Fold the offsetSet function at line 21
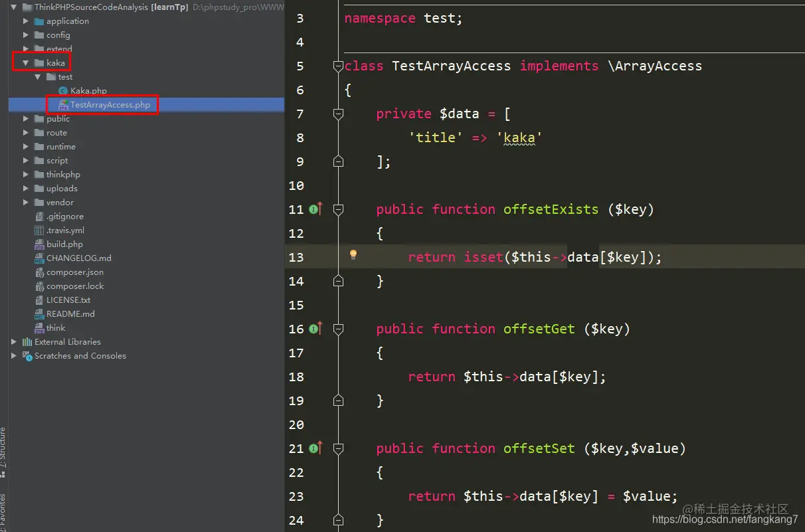805x532 pixels. (338, 448)
